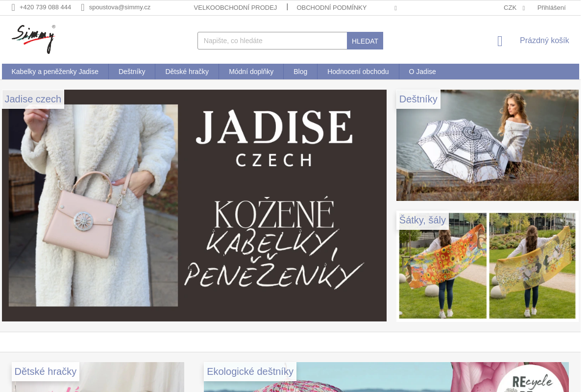This screenshot has height=392, width=588.
Task: Open the Jadise Czech leather handbags banner
Action: (194, 206)
